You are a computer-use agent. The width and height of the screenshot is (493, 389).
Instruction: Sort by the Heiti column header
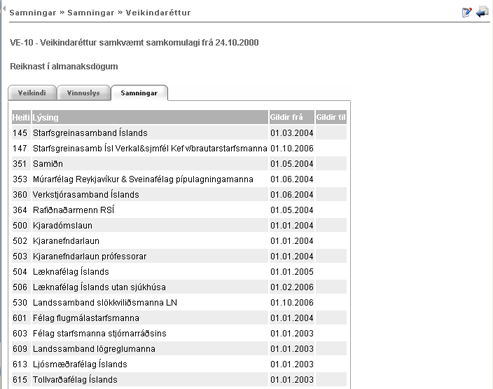[21, 117]
